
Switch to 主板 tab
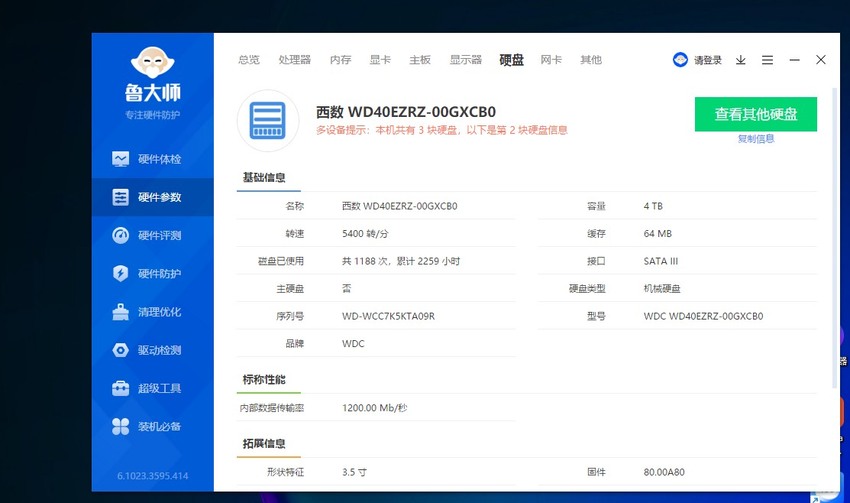click(x=420, y=60)
